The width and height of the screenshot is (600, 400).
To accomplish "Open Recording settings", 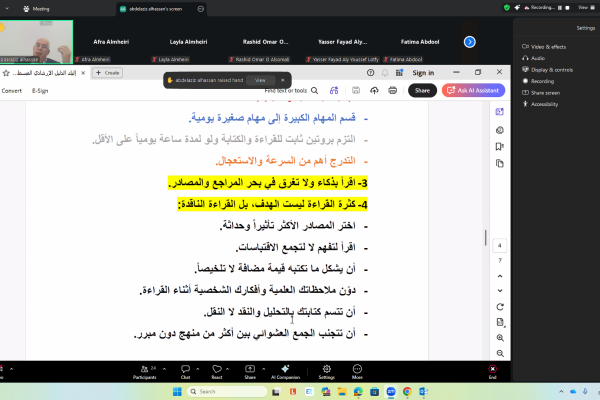I will [x=538, y=81].
